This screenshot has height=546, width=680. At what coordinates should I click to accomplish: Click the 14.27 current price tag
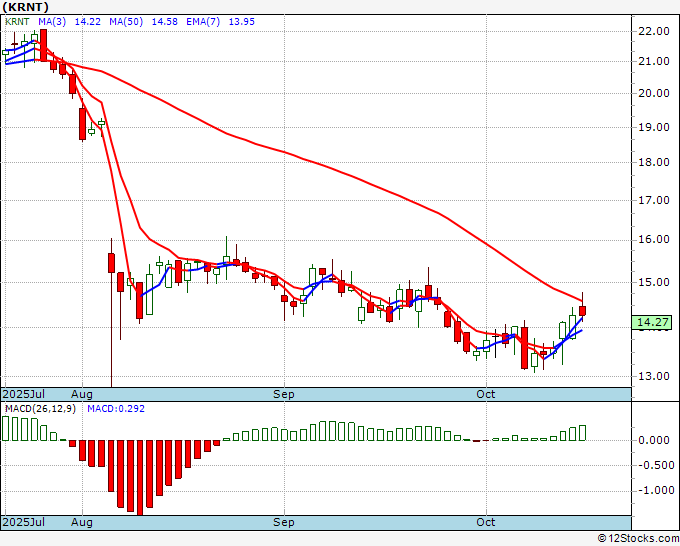click(x=653, y=322)
